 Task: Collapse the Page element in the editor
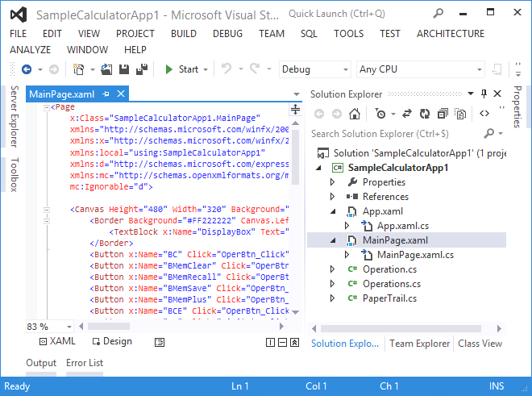[47, 107]
